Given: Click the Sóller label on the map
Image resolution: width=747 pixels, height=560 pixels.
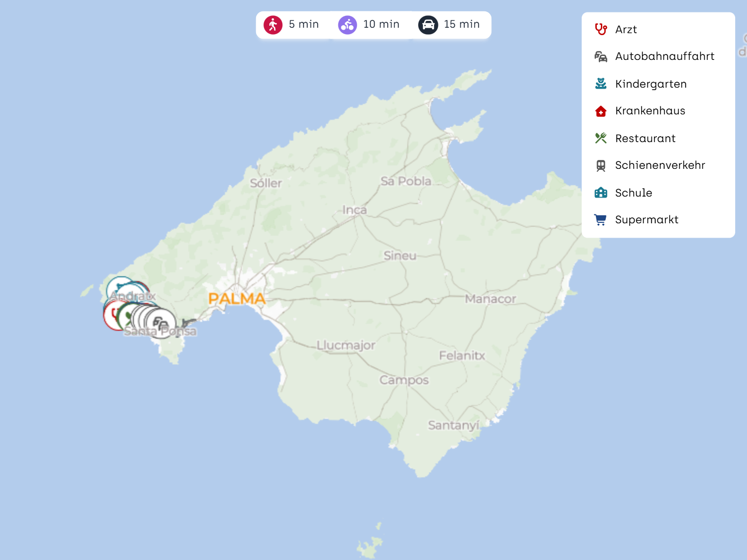Looking at the screenshot, I should tap(266, 183).
